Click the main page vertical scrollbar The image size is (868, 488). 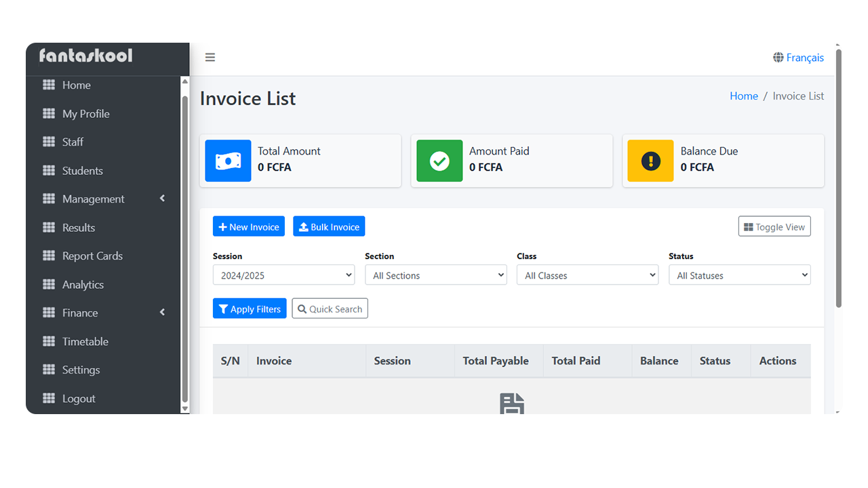click(839, 178)
